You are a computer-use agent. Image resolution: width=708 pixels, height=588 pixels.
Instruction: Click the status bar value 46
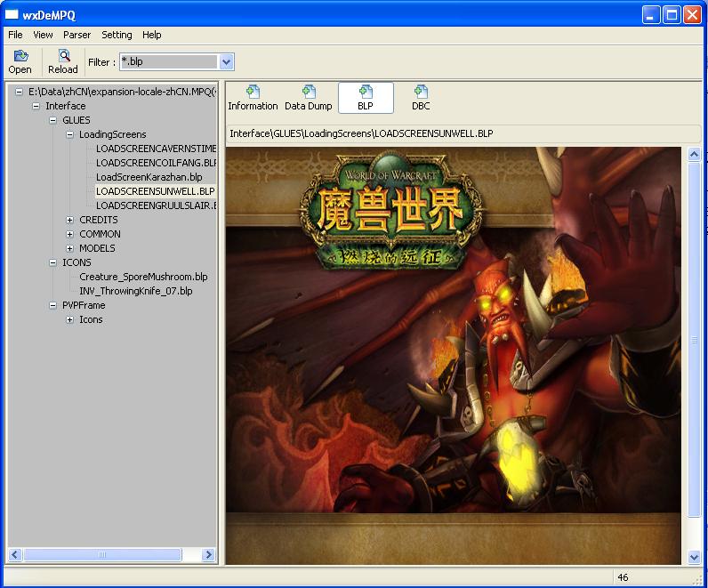(624, 577)
